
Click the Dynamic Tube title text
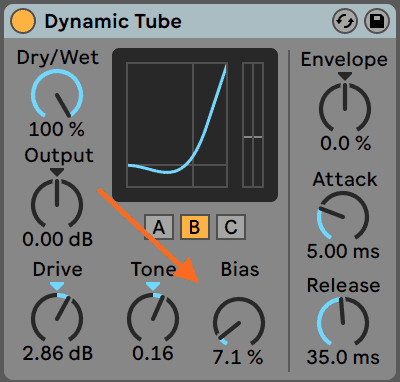113,22
